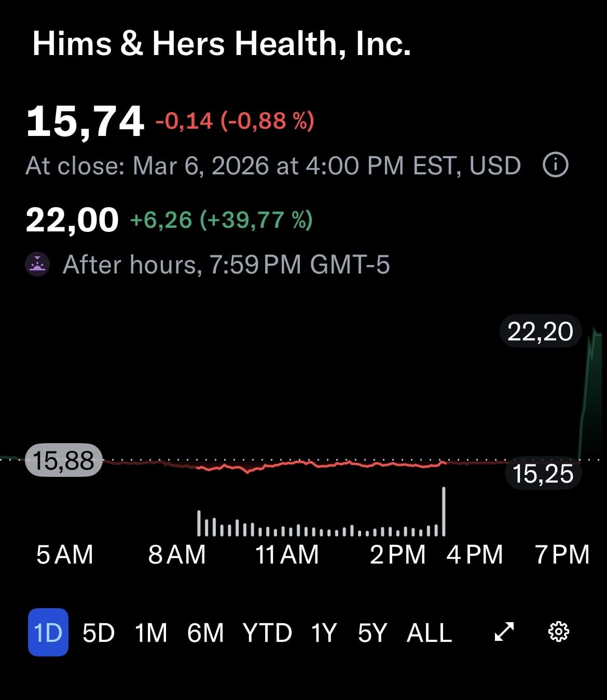Tap the 22,00 after-hours price
The height and width of the screenshot is (700, 607).
(x=72, y=220)
